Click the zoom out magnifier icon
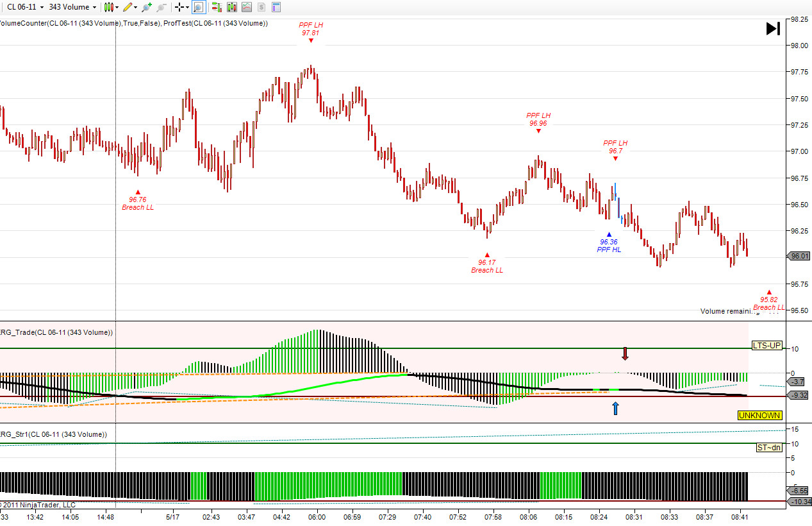Viewport: 812px width, 526px height. 162,8
